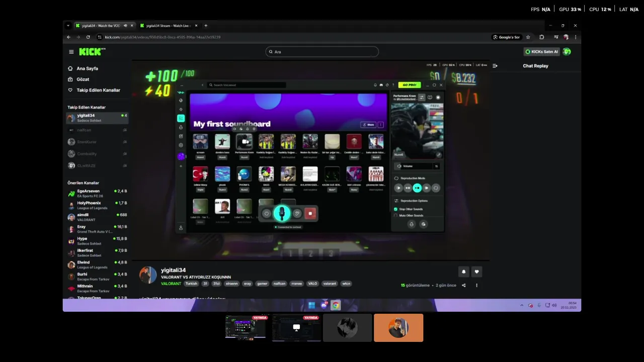This screenshot has width=644, height=362.
Task: Click the 'KICKs Satın Al' button
Action: 541,52
